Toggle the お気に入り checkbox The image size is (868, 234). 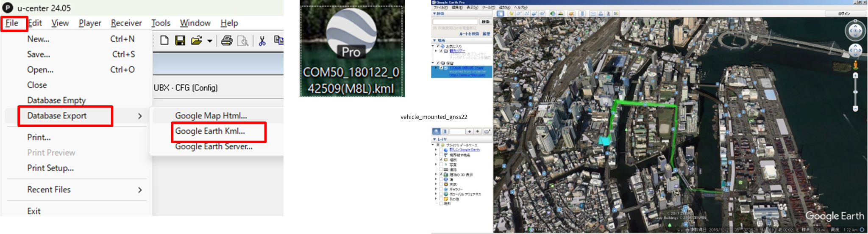pyautogui.click(x=438, y=46)
